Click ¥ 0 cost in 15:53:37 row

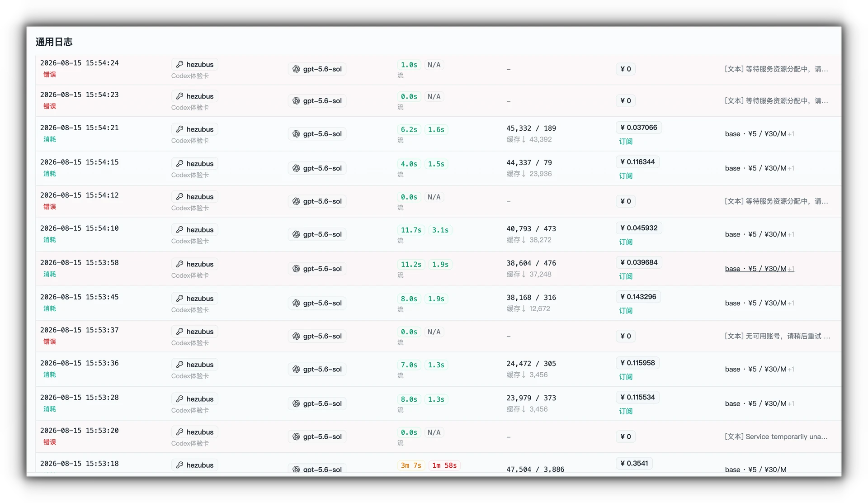(626, 336)
